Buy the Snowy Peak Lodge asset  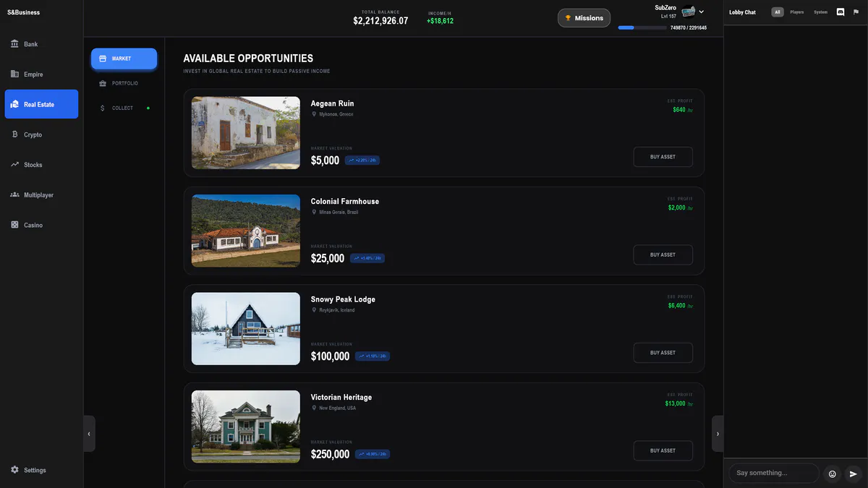(x=663, y=353)
